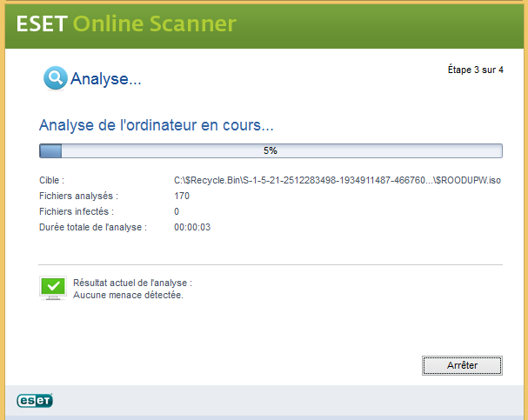This screenshot has width=528, height=420.
Task: Click the magnifier Analyse icon
Action: point(55,78)
